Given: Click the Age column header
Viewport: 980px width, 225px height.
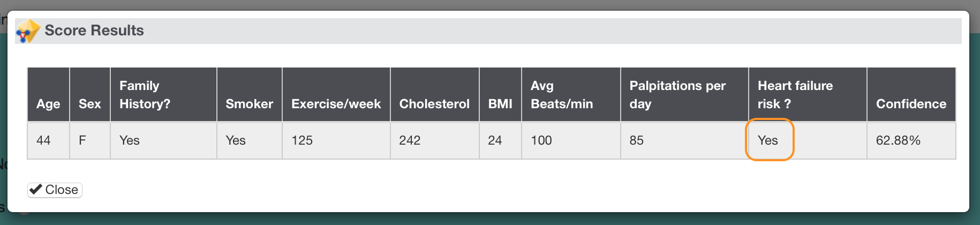Looking at the screenshot, I should coord(48,94).
